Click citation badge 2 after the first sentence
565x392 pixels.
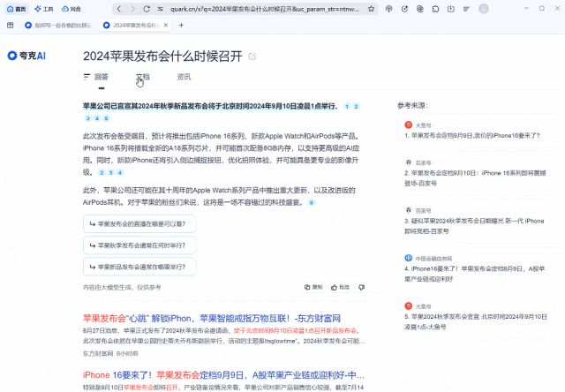356,106
